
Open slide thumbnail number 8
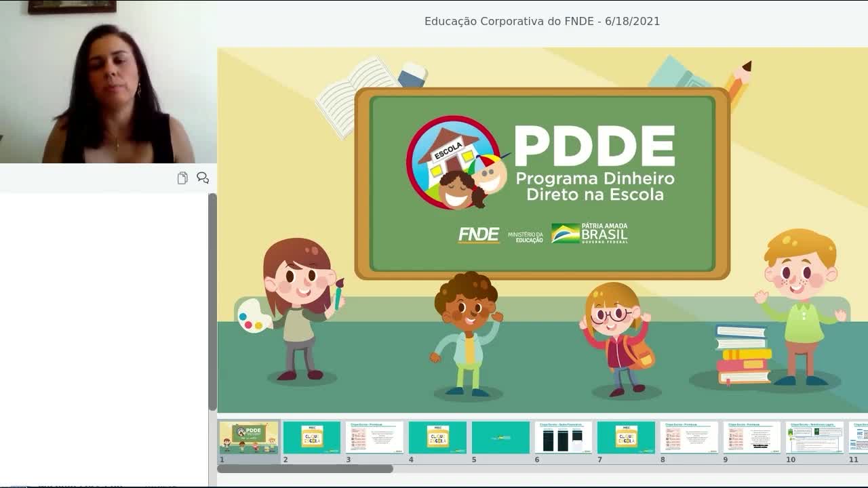(x=689, y=437)
